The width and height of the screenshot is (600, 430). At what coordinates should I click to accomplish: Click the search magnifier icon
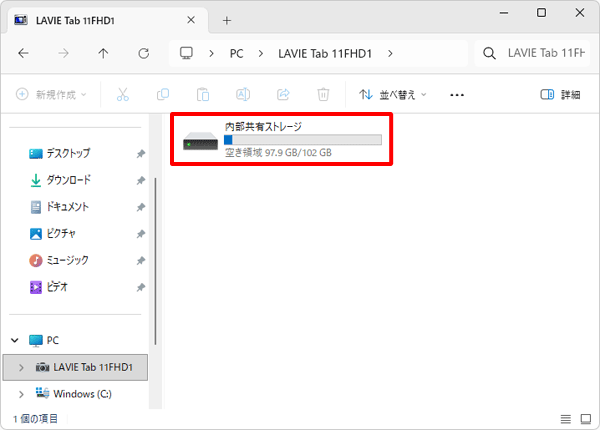coord(489,53)
